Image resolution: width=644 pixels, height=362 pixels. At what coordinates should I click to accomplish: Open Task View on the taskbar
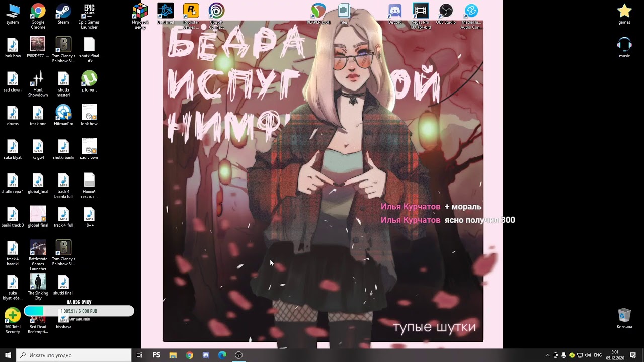pyautogui.click(x=139, y=355)
